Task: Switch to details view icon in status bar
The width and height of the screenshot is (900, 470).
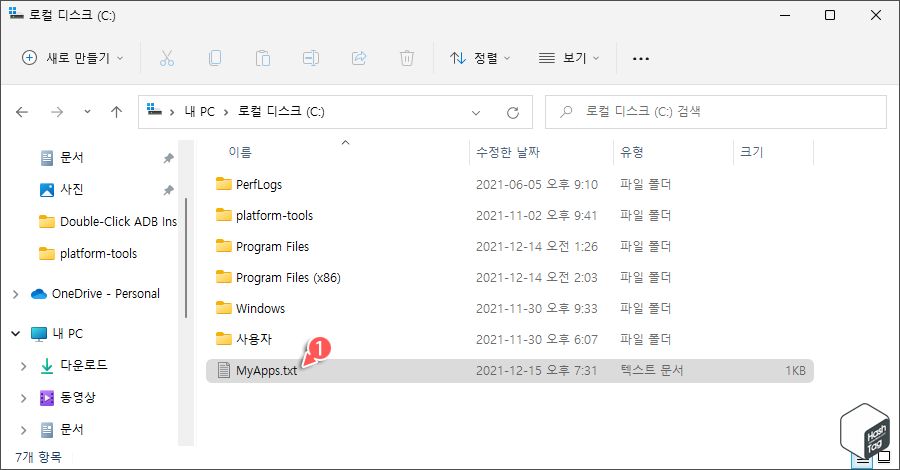Action: click(x=861, y=459)
